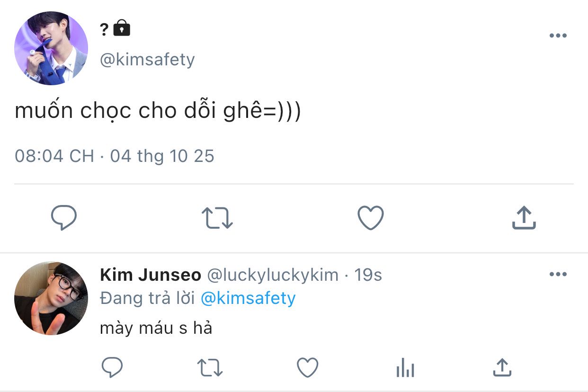Retweet Kim Junseo's reply
This screenshot has width=588, height=392.
[210, 367]
